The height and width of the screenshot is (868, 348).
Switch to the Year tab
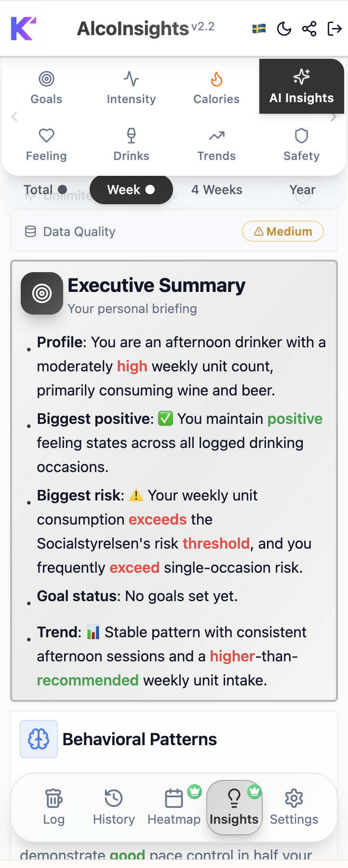pos(302,189)
